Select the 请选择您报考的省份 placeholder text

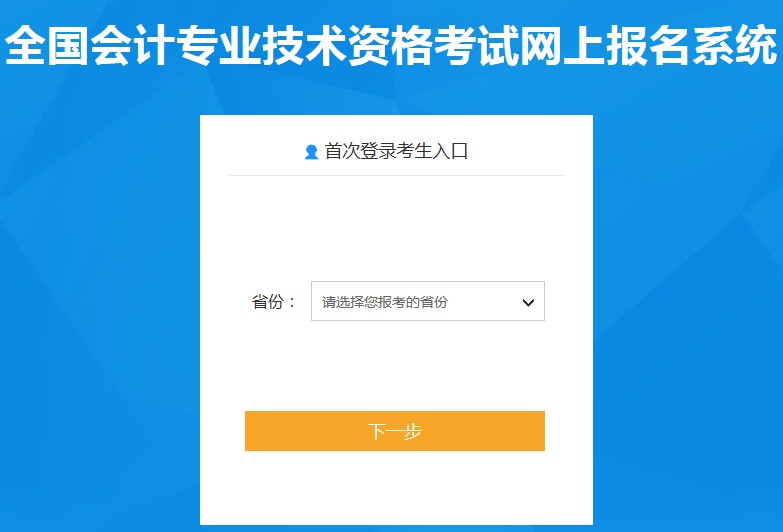click(385, 302)
